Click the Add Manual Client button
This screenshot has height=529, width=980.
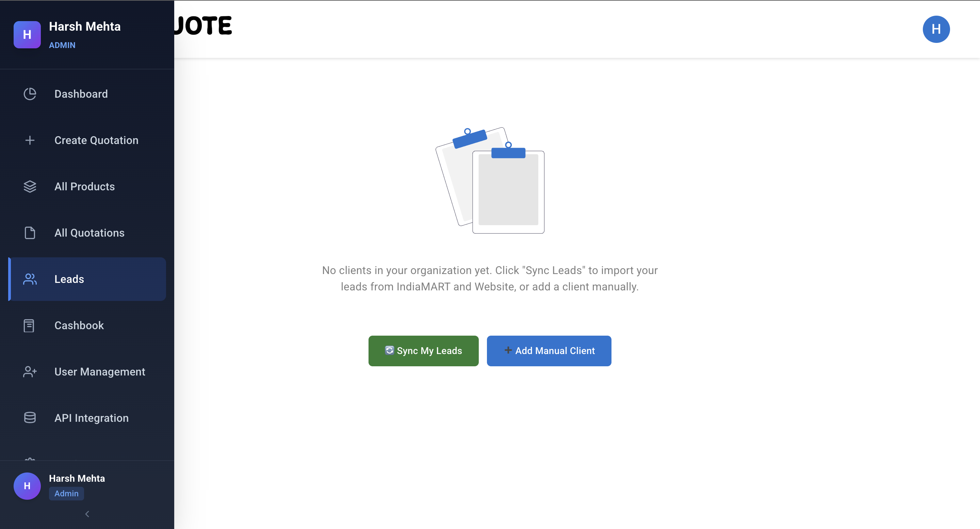click(549, 351)
